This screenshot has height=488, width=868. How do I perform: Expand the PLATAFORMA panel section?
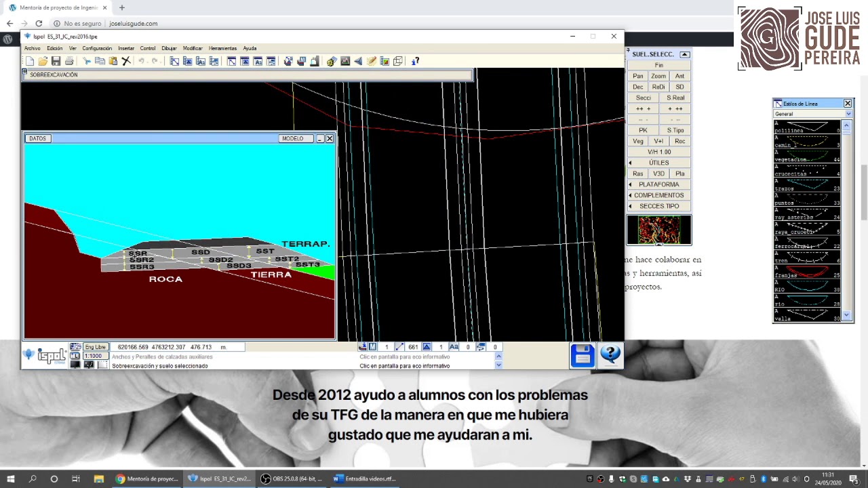pos(658,184)
